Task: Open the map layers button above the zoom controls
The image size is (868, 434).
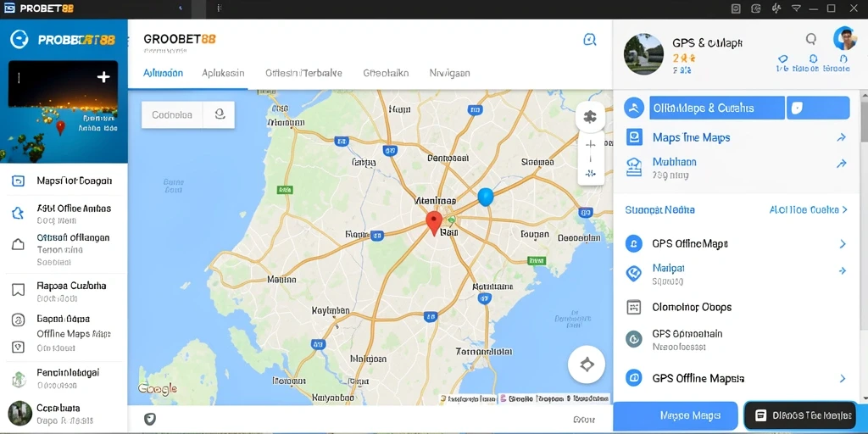Action: [x=590, y=117]
